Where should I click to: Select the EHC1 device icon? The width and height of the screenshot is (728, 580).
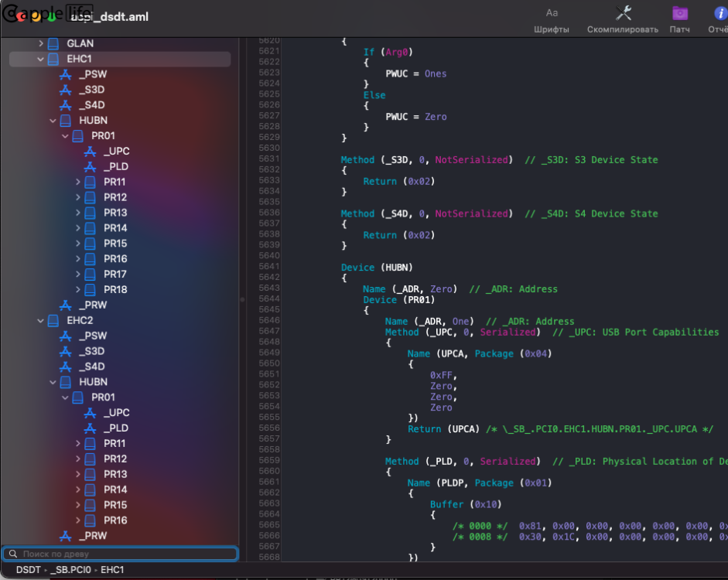53,59
